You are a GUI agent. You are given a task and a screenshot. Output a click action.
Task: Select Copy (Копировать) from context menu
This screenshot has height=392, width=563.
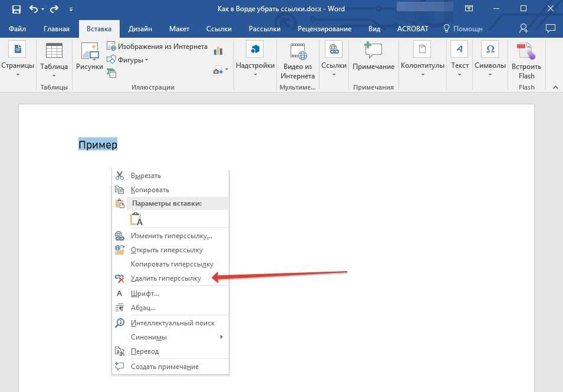point(150,190)
